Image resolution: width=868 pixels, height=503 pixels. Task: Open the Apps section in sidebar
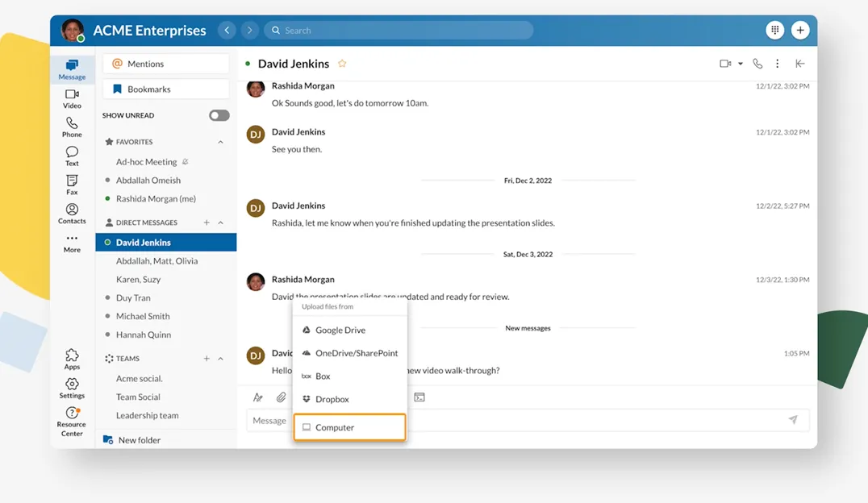click(72, 360)
